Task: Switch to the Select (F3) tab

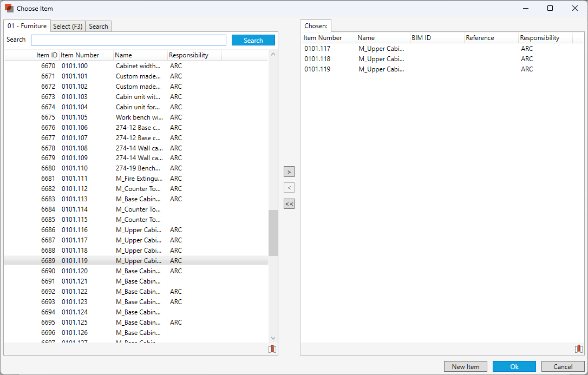Action: (68, 27)
